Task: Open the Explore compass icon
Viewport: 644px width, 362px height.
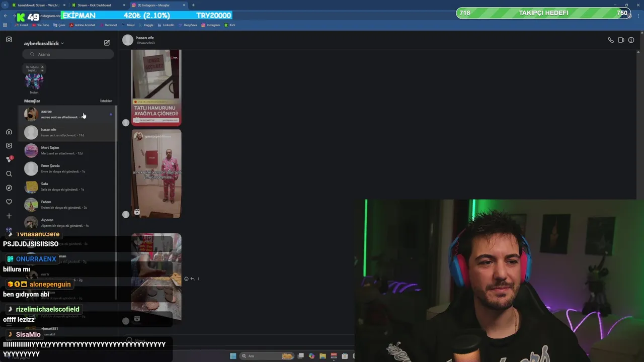Action: tap(9, 188)
